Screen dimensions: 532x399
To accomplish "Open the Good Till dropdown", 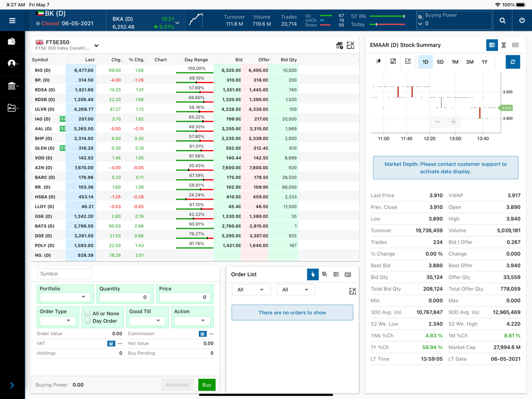I will [147, 320].
